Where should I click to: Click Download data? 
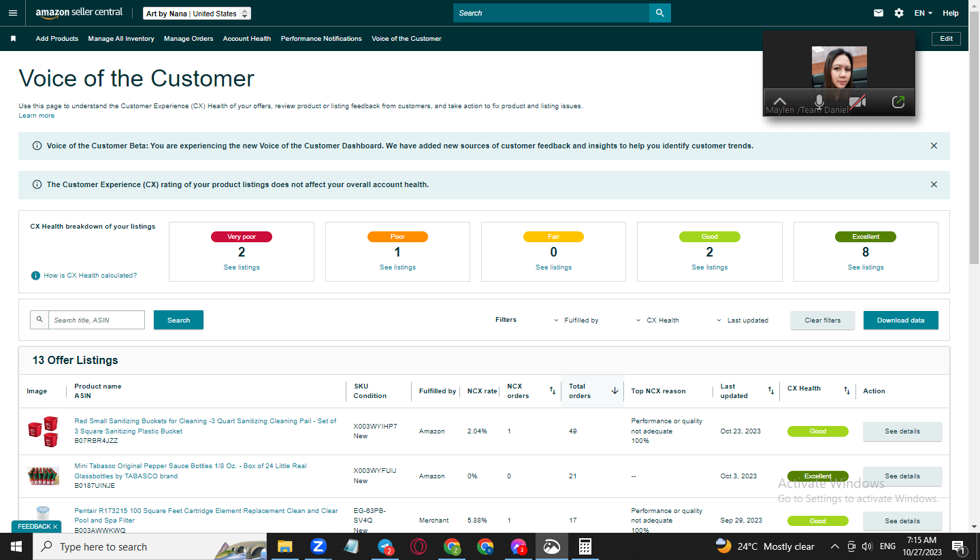(901, 320)
